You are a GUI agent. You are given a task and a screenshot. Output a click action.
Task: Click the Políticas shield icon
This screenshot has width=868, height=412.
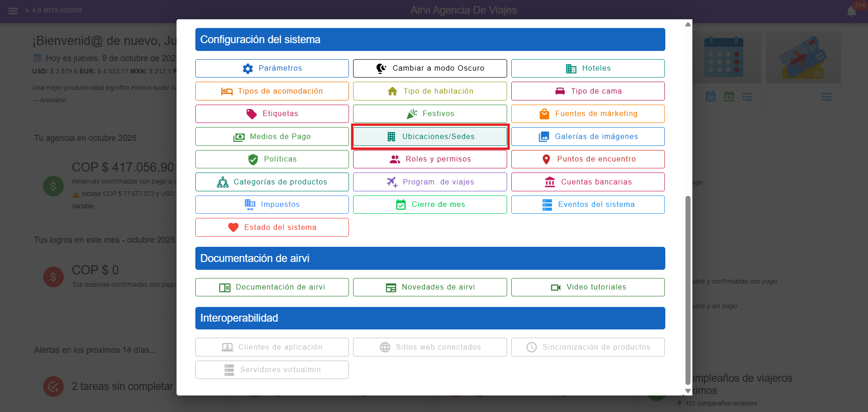[x=253, y=159]
